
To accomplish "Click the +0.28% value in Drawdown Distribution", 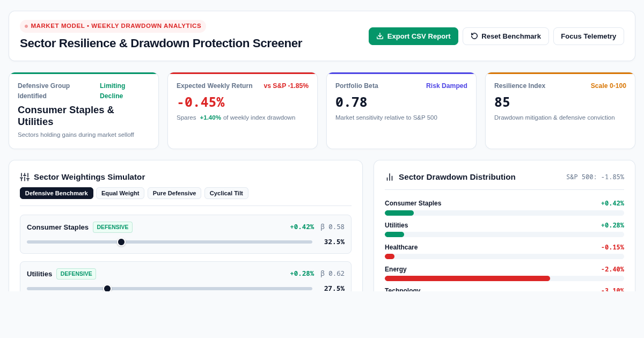I will pyautogui.click(x=612, y=225).
